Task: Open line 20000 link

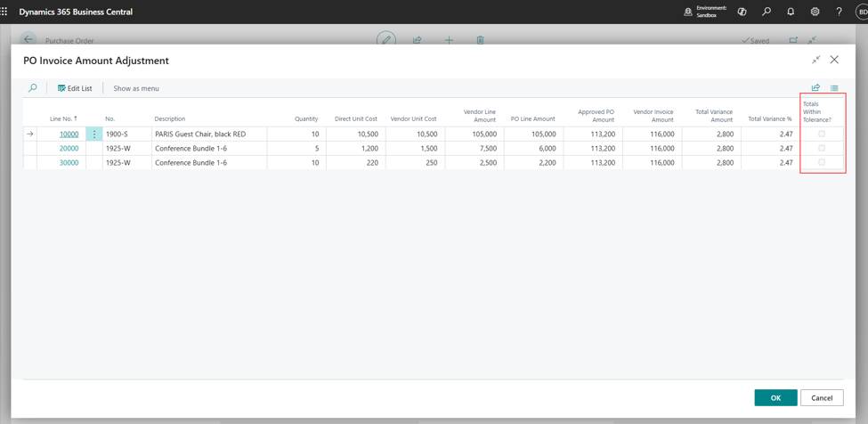Action: [x=69, y=149]
